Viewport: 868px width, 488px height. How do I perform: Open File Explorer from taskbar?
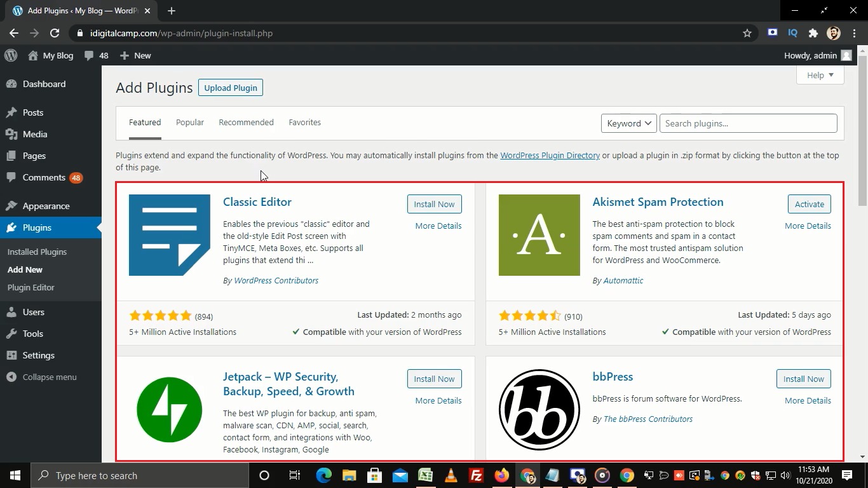(x=349, y=475)
